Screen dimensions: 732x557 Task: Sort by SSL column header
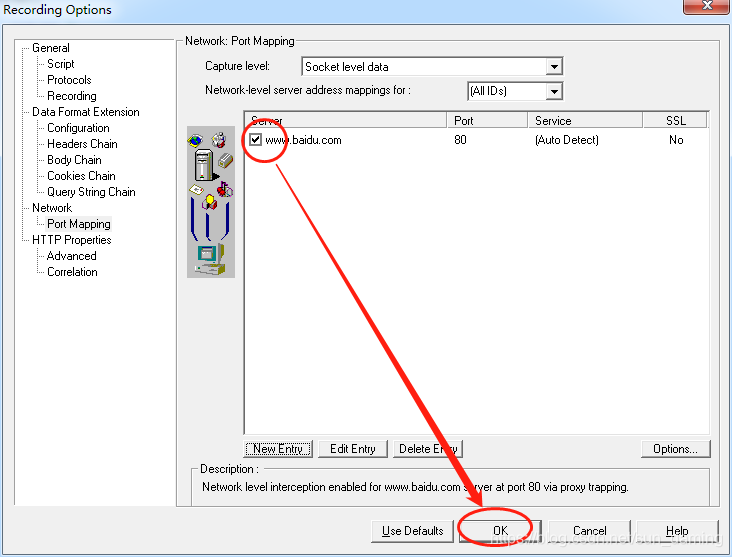(675, 120)
